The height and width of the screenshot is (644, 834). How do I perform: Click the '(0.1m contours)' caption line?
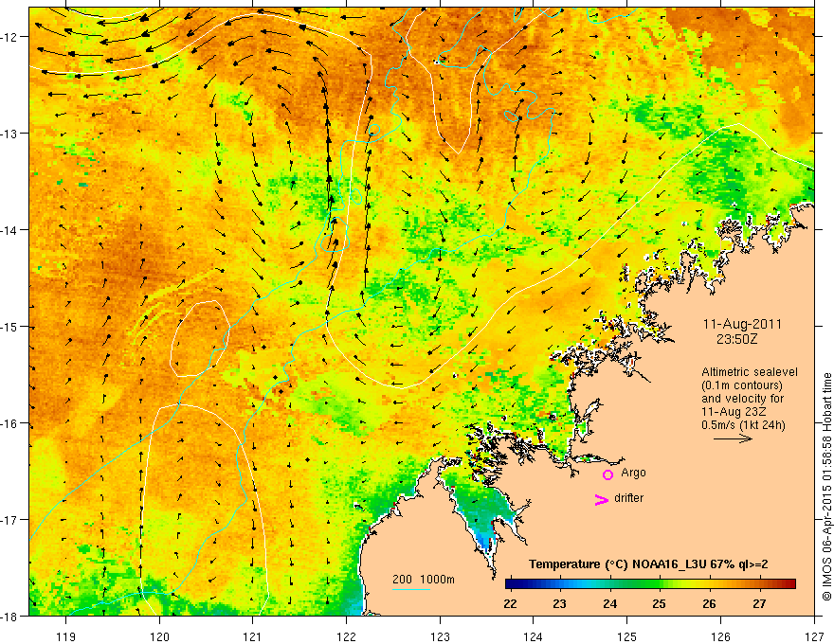coord(742,385)
